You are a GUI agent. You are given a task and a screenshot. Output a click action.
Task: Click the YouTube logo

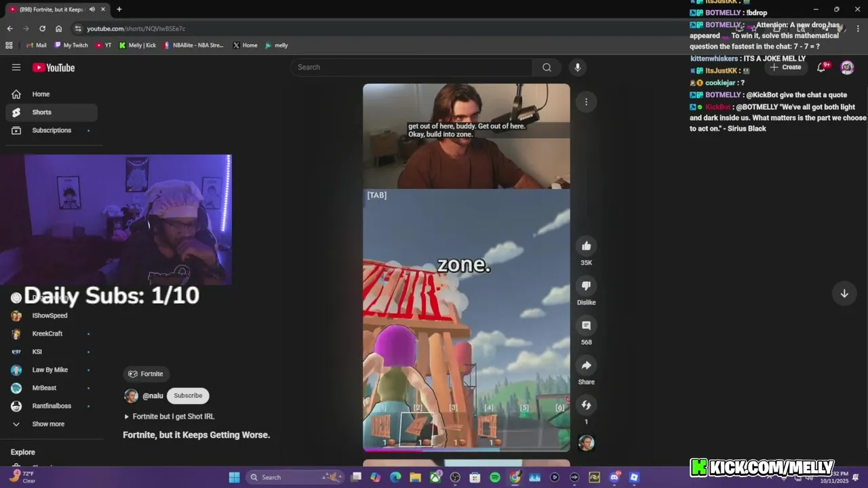coord(54,67)
